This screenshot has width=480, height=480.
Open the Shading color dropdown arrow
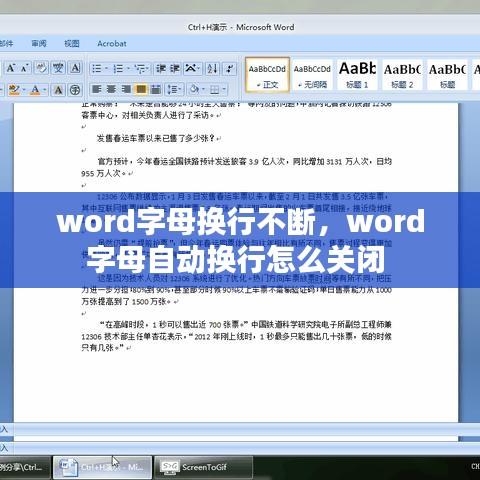click(203, 89)
